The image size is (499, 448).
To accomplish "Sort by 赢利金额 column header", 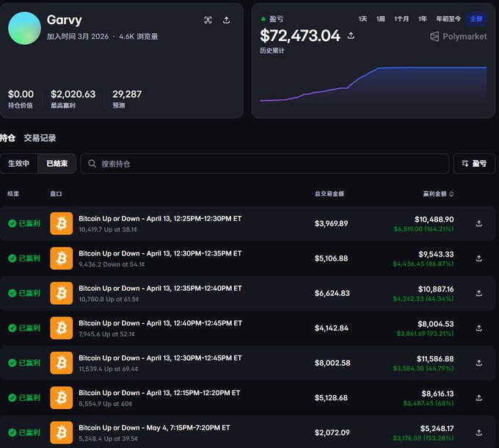I will (x=438, y=194).
